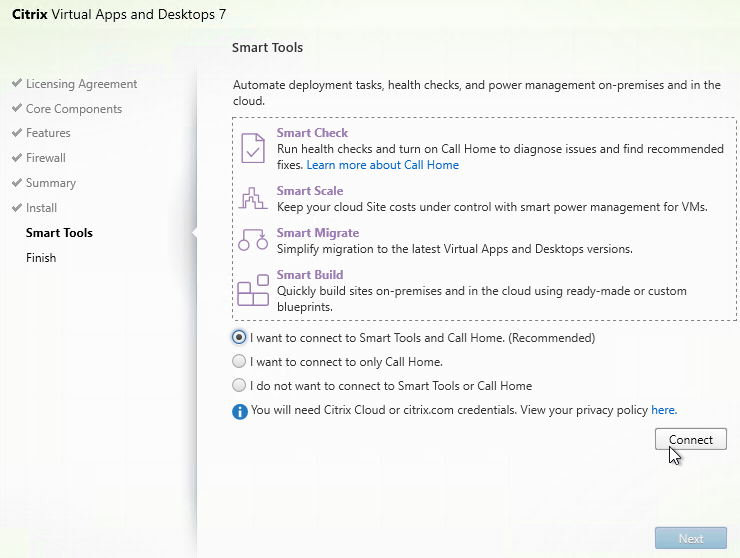This screenshot has width=740, height=558.
Task: Select Finish step in sidebar
Action: [41, 258]
